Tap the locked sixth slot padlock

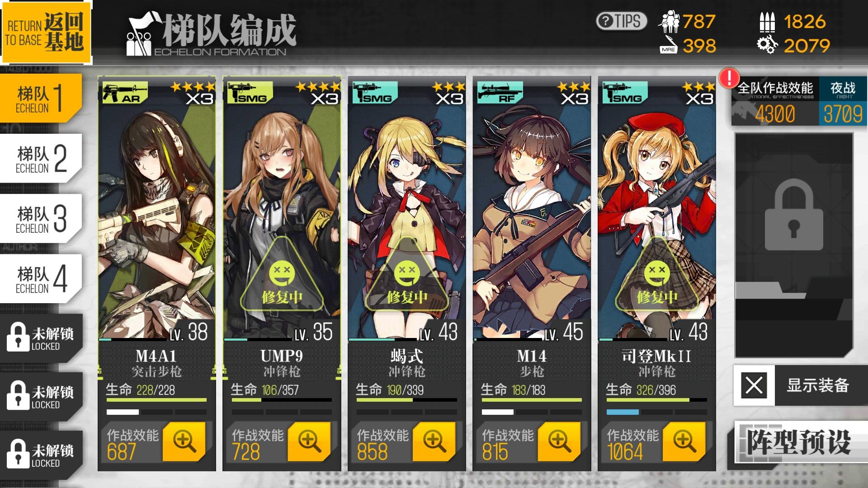(793, 215)
